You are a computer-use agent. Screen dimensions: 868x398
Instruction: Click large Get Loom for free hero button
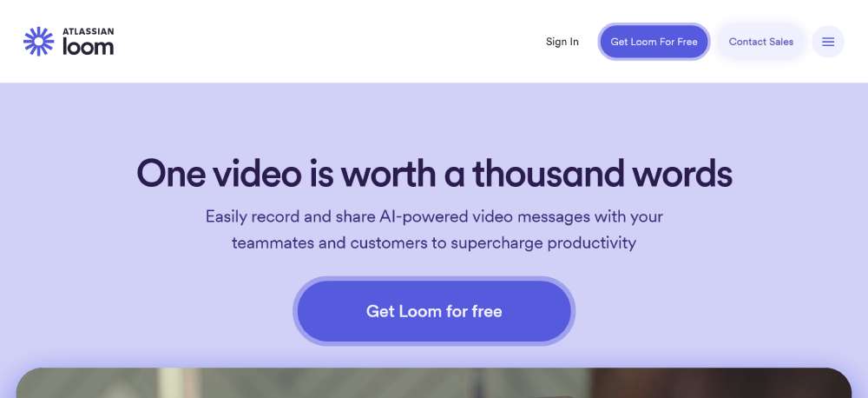coord(434,311)
